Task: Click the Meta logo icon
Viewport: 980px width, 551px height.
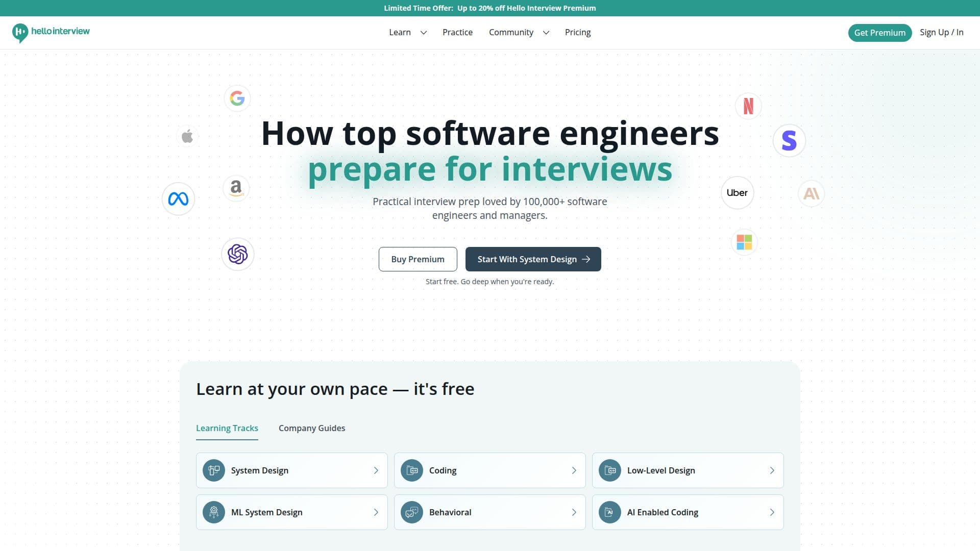Action: coord(178,198)
